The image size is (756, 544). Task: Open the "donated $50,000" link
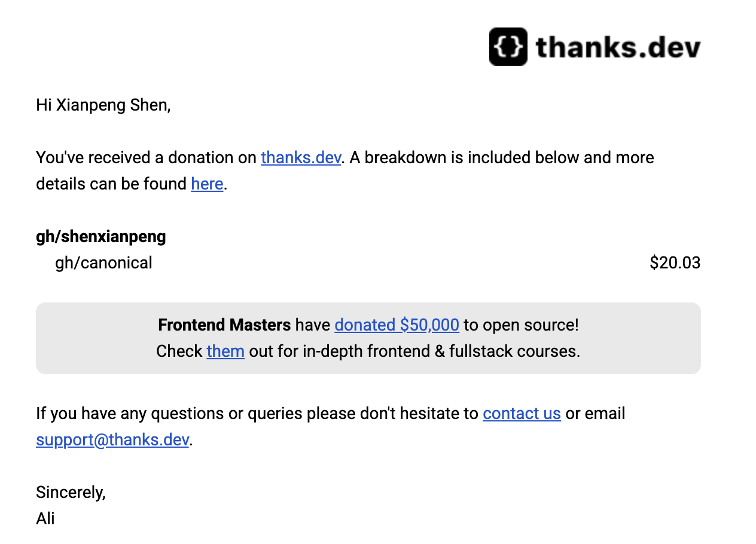(x=397, y=325)
